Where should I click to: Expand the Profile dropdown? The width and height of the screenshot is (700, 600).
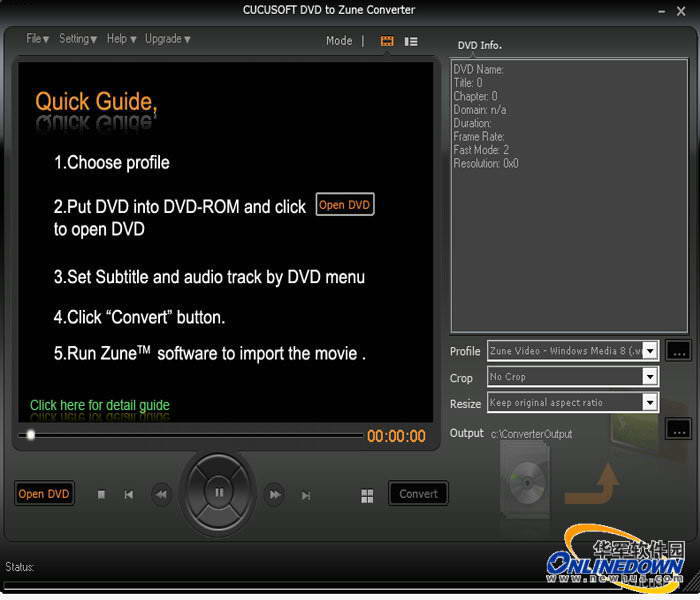pos(650,351)
